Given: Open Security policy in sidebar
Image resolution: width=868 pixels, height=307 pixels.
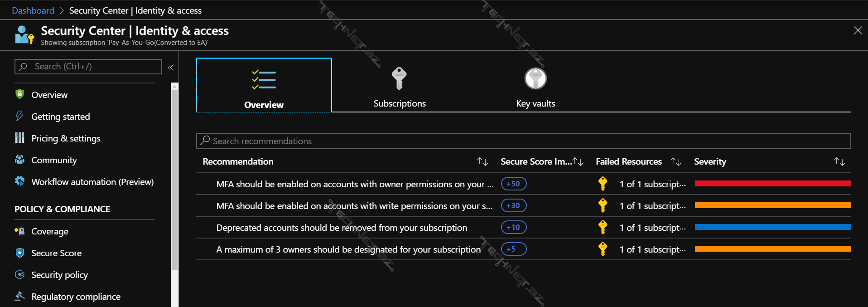Looking at the screenshot, I should click(x=59, y=275).
